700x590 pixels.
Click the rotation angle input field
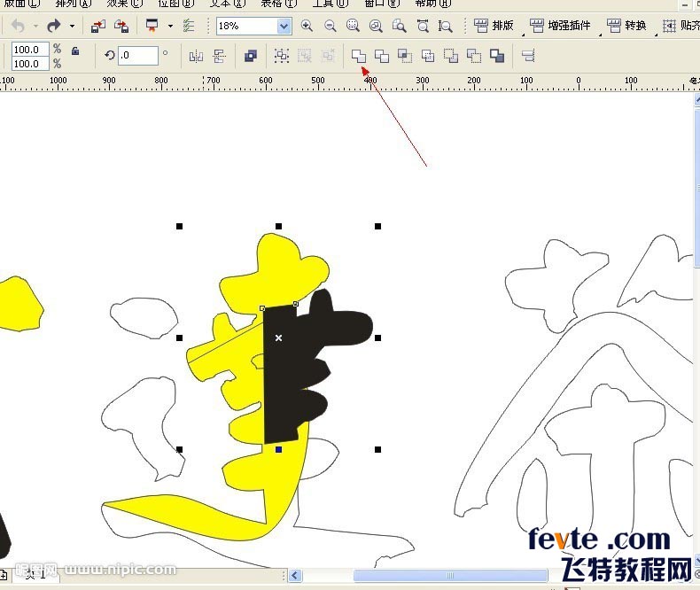(138, 55)
